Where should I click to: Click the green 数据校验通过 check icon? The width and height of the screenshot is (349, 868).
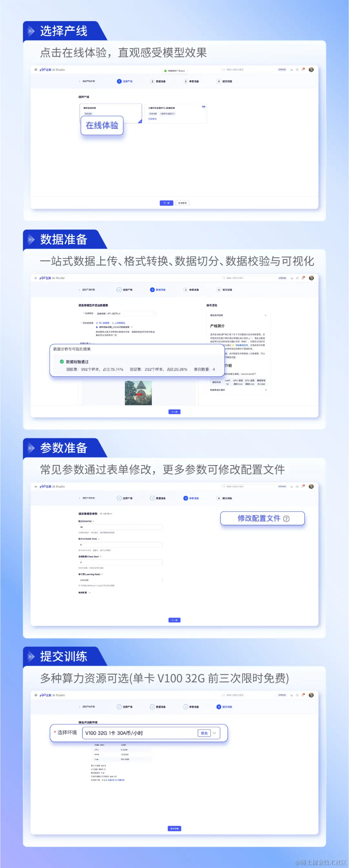(x=62, y=362)
